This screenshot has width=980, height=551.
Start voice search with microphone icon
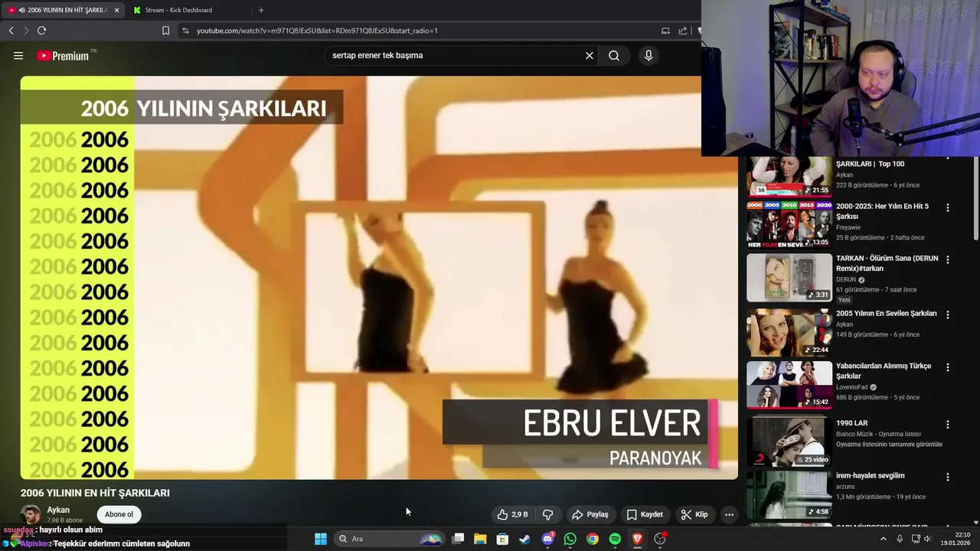(648, 55)
